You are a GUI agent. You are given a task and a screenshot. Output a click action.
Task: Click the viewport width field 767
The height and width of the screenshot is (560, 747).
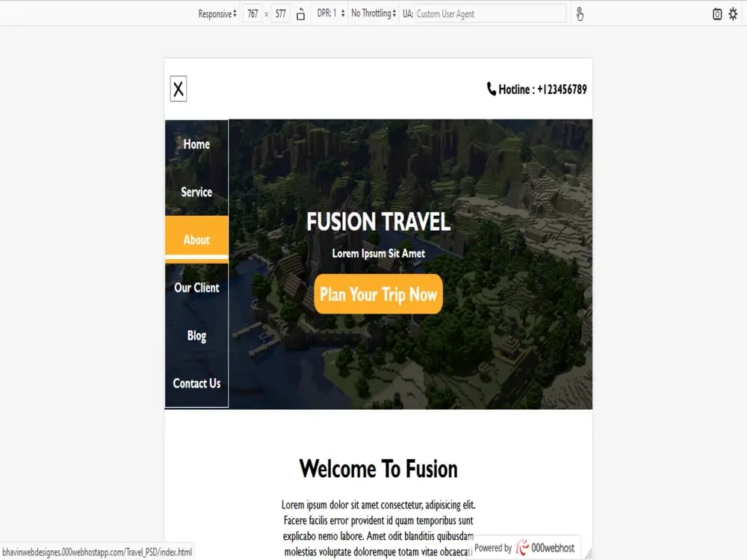(252, 13)
